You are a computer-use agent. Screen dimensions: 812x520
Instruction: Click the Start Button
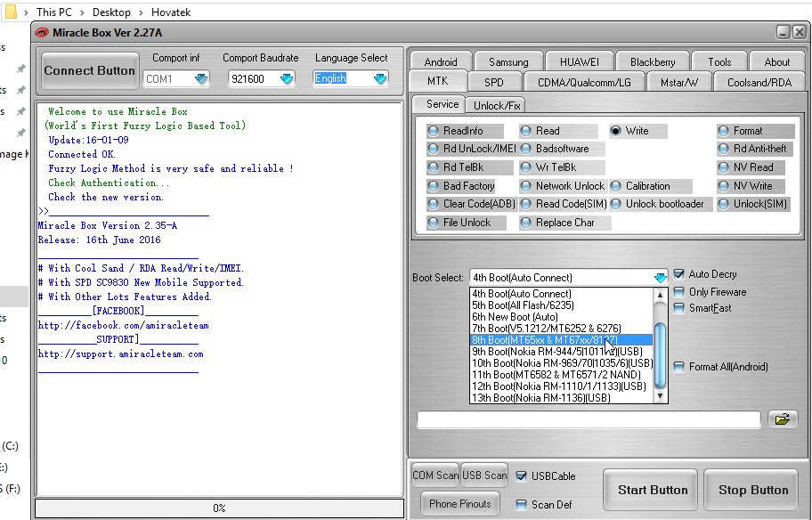point(653,490)
